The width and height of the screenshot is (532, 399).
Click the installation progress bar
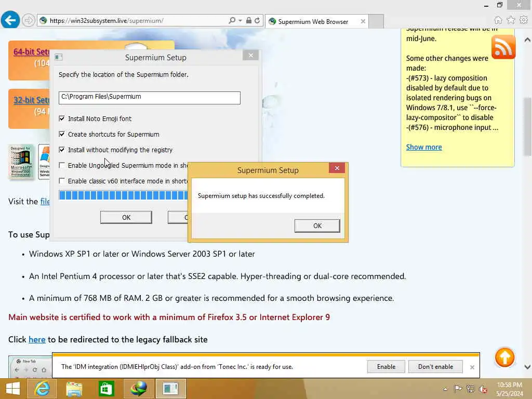pyautogui.click(x=123, y=195)
